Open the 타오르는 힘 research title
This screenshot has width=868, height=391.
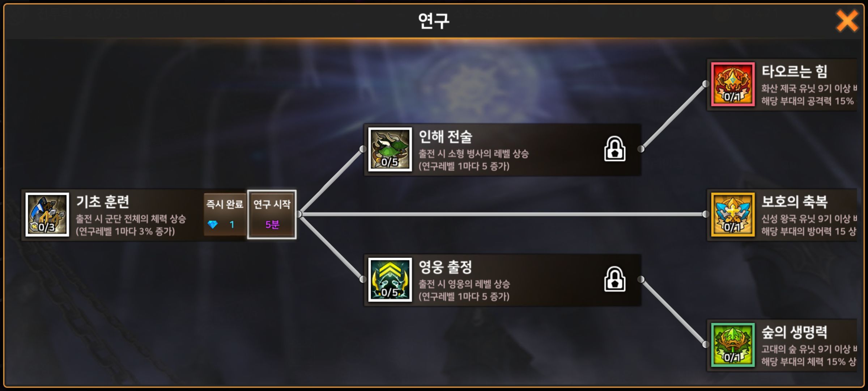coord(794,71)
